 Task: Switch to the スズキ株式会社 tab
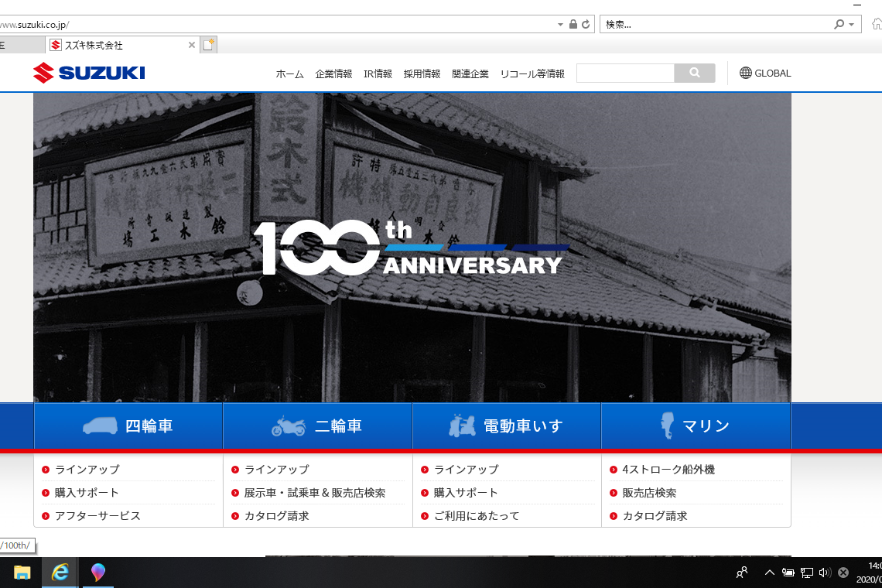122,45
